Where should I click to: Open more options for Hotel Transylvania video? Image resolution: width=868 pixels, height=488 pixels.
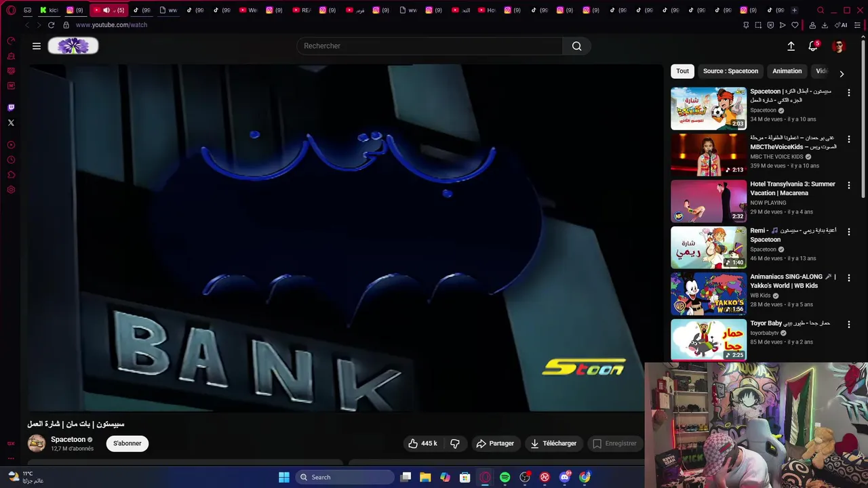pos(848,185)
